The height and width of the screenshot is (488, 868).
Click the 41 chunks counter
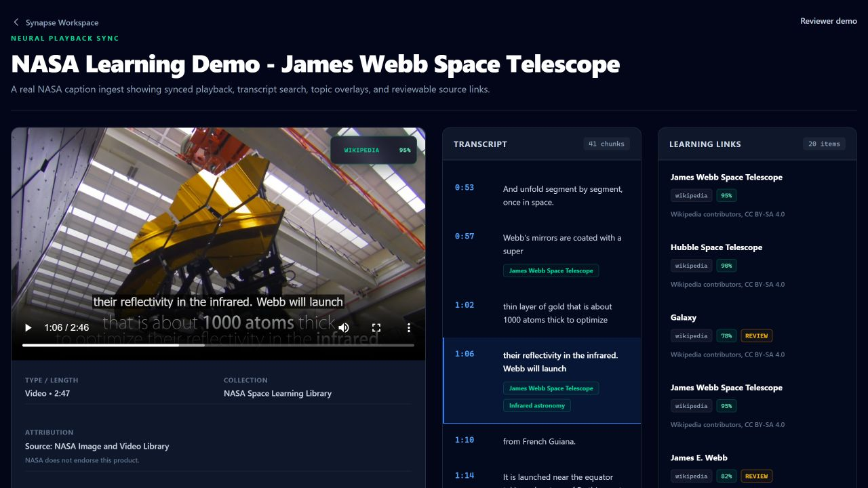(x=606, y=144)
